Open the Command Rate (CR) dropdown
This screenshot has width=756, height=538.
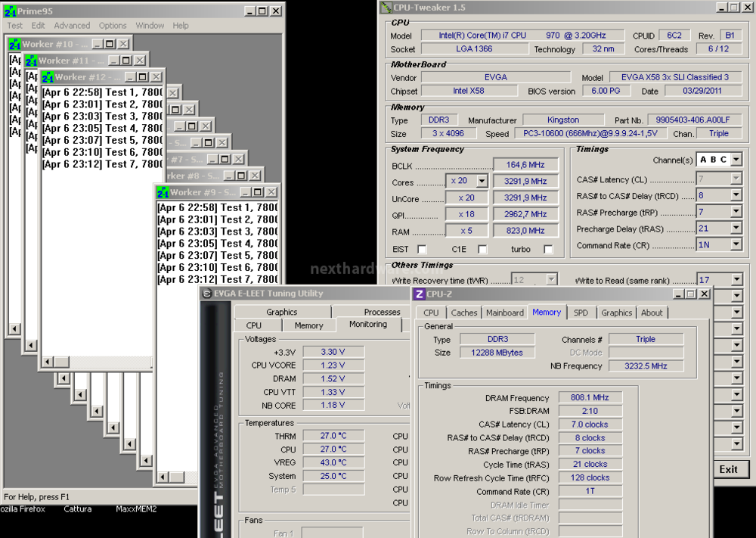(x=736, y=245)
